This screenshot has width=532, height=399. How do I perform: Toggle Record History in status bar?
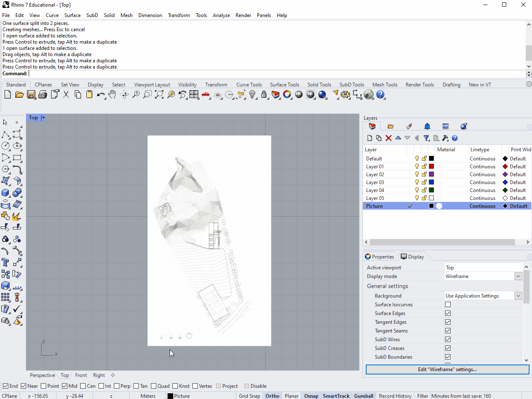pos(395,396)
